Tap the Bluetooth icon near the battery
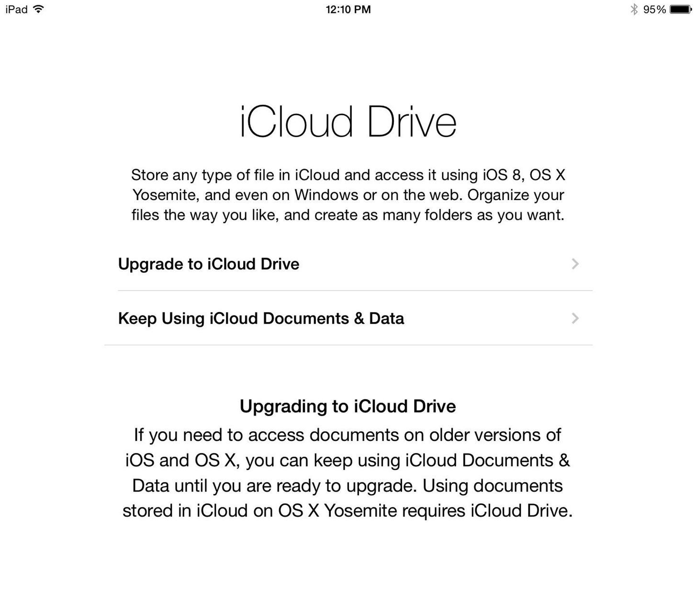Screen dimensions: 697x616 pyautogui.click(x=635, y=9)
